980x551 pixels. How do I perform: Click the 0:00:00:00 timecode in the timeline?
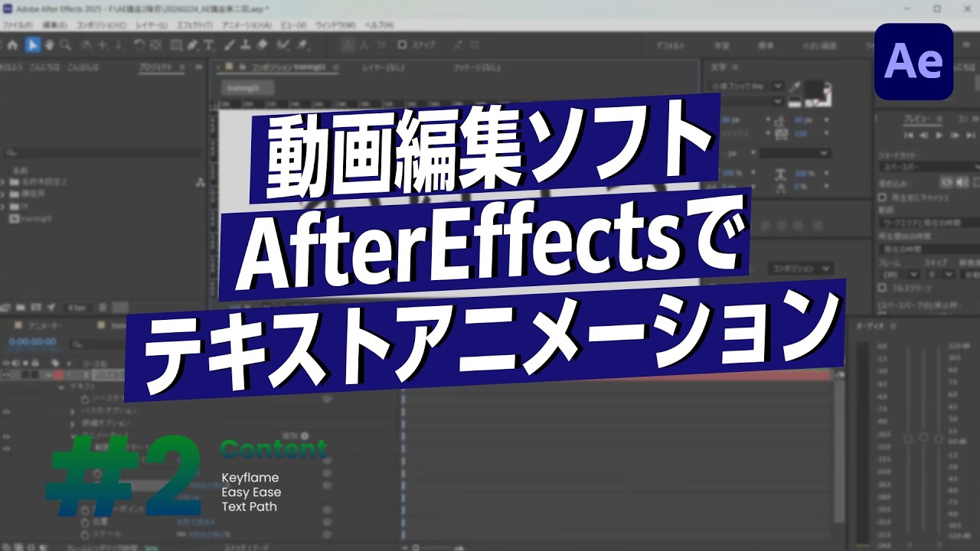coord(31,341)
